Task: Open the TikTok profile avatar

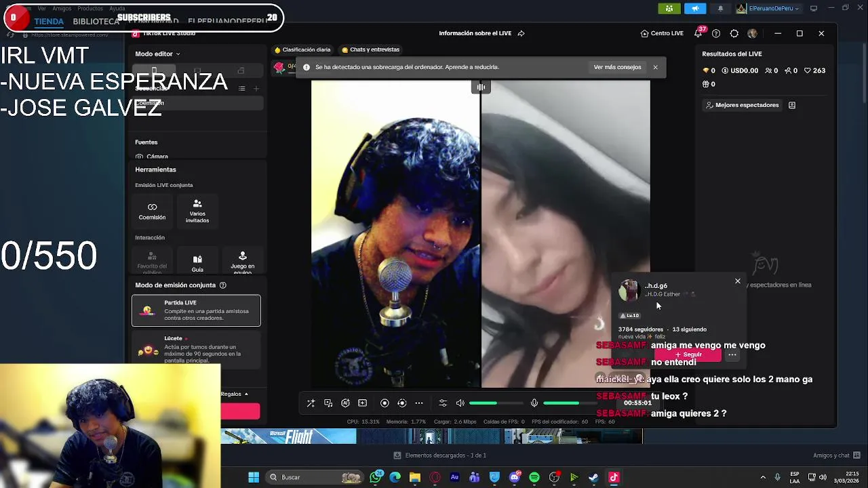Action: click(x=752, y=33)
